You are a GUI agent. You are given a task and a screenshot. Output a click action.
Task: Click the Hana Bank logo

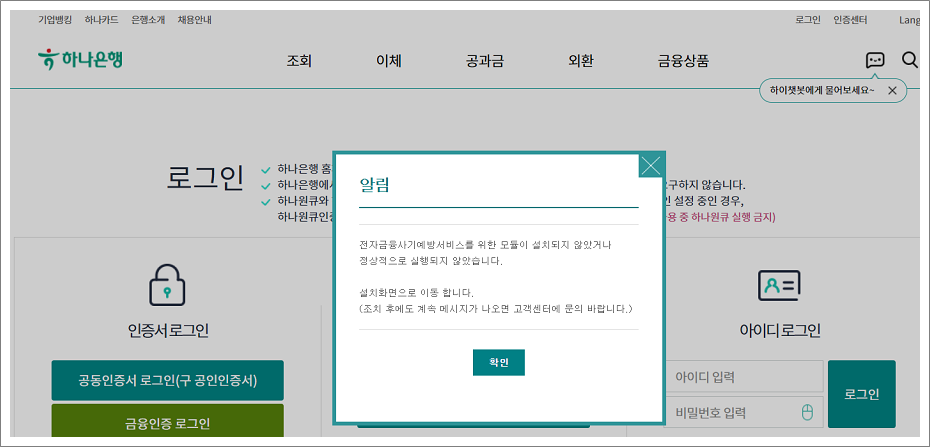tap(80, 60)
